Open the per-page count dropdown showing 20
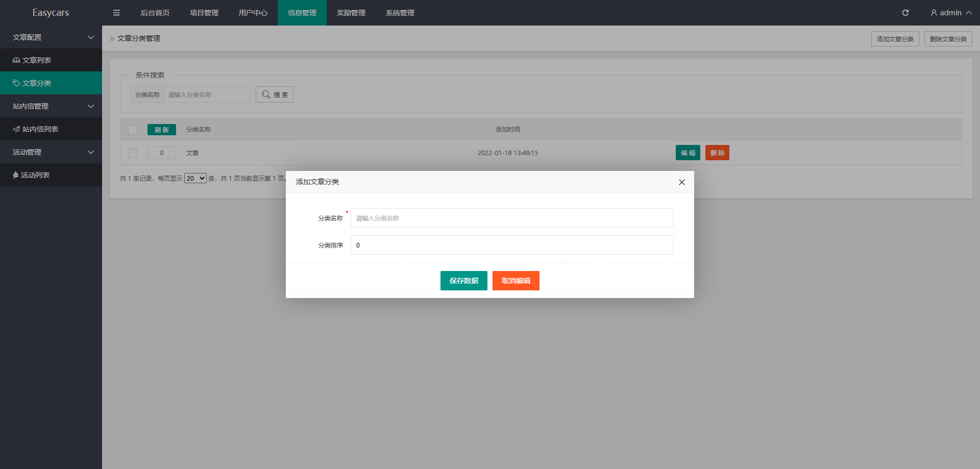 [x=195, y=178]
